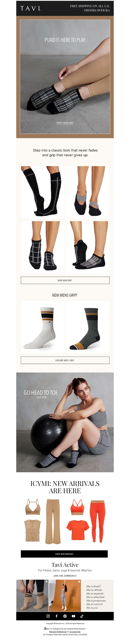Screen dimensions: 130x644
Task: Open the TikTok social icon
Action: click(82, 616)
